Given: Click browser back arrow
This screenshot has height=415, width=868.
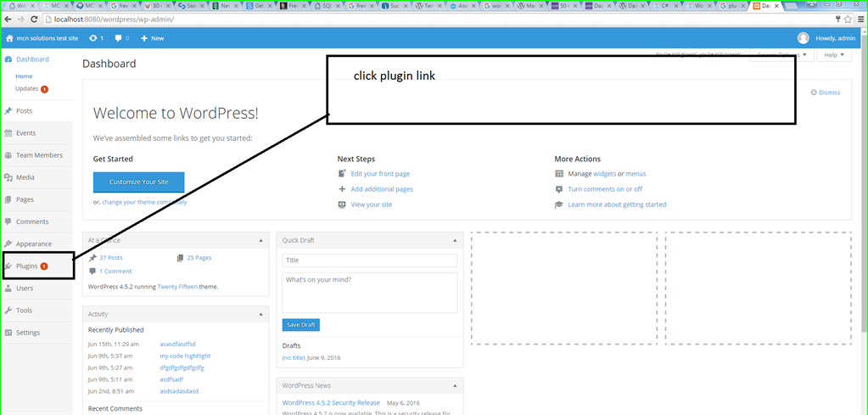Looking at the screenshot, I should click(8, 19).
